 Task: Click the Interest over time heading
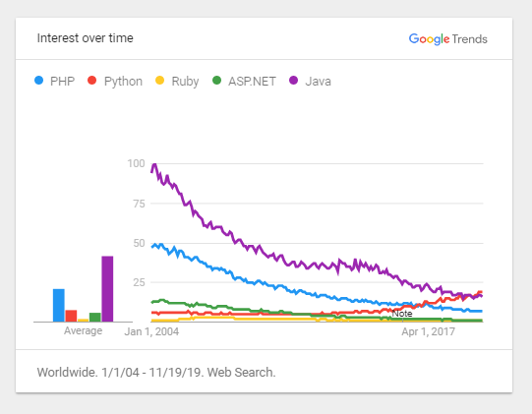(x=86, y=38)
